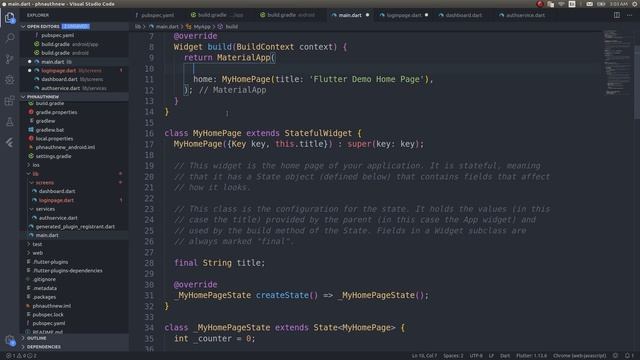Open the Explorer view in activity bar

point(10,18)
